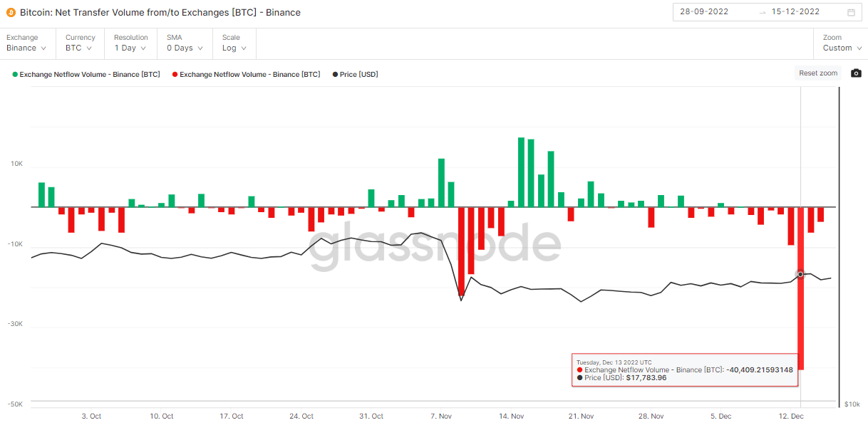Toggle the green Exchange Netflow Volume legend
Screen dimensions: 868x430
coord(86,74)
